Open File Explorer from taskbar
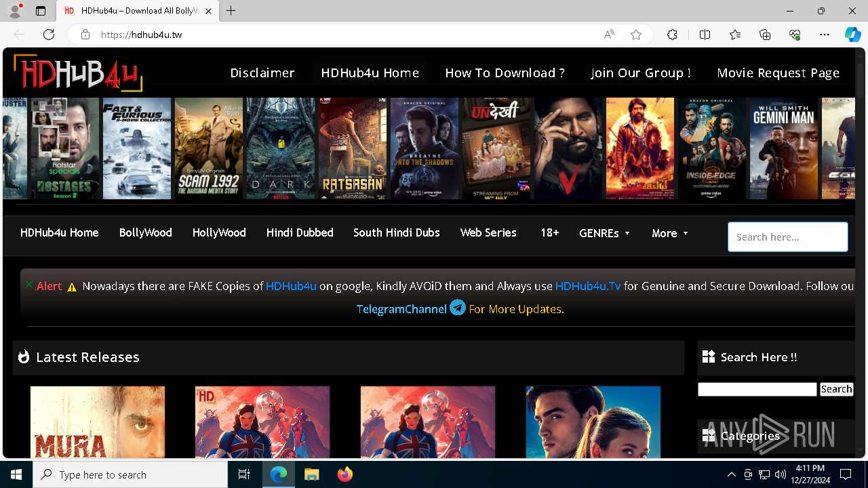Viewport: 868px width, 488px height. (311, 474)
